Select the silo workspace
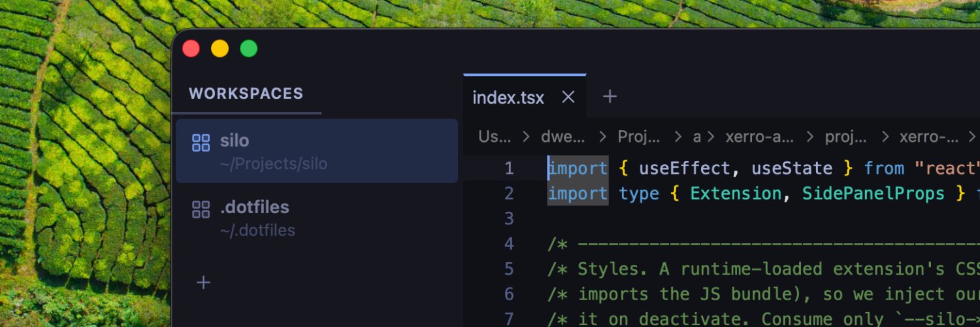Screen dimensions: 980x327 [317, 151]
